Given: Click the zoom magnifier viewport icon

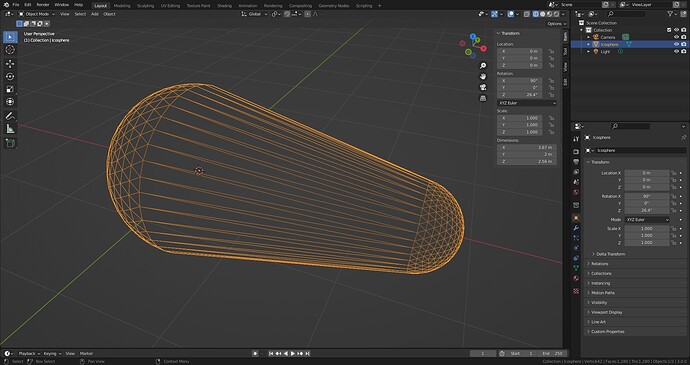Looking at the screenshot, I should (483, 66).
